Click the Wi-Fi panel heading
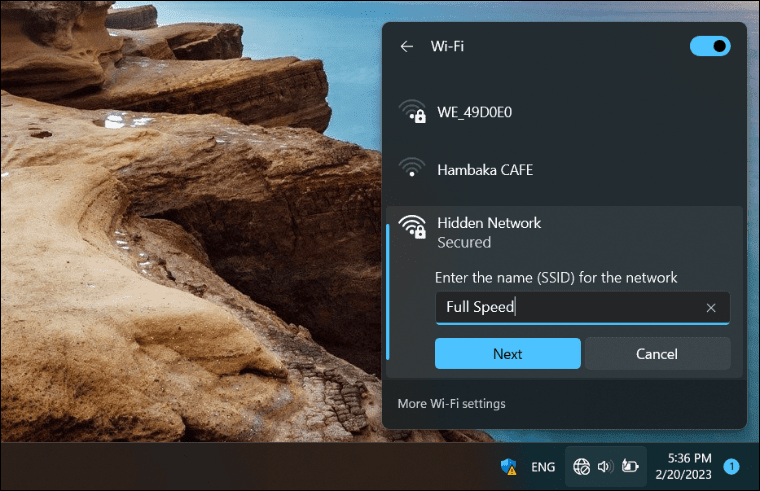The image size is (760, 491). point(447,47)
